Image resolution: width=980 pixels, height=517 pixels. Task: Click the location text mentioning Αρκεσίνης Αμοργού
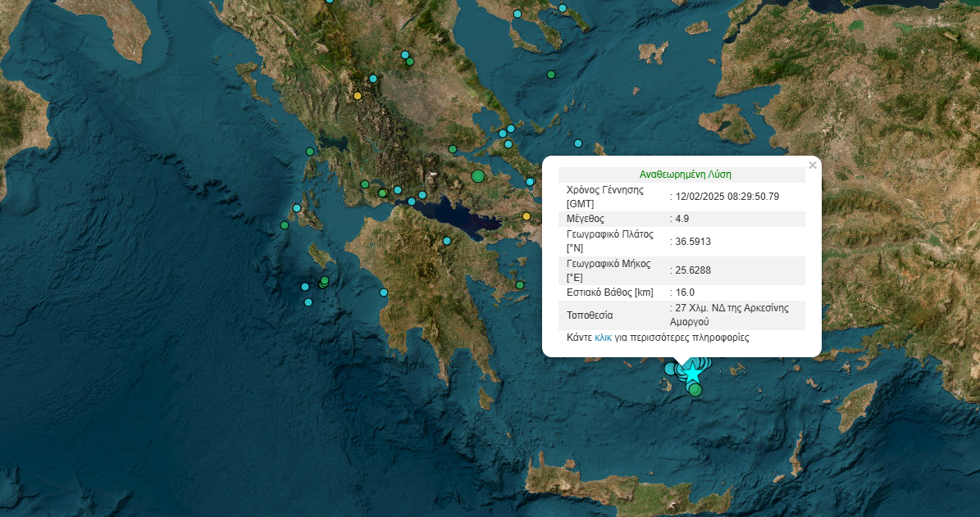732,315
